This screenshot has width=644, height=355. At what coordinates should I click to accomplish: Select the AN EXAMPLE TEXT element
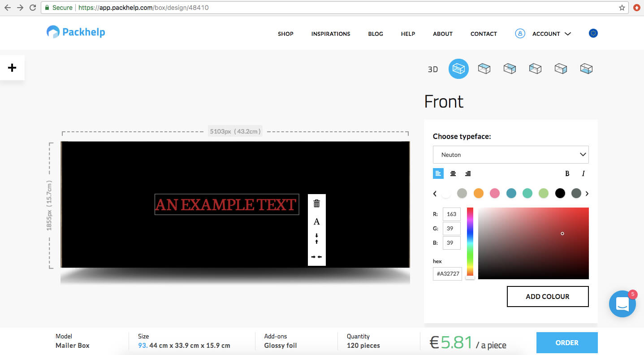point(227,204)
